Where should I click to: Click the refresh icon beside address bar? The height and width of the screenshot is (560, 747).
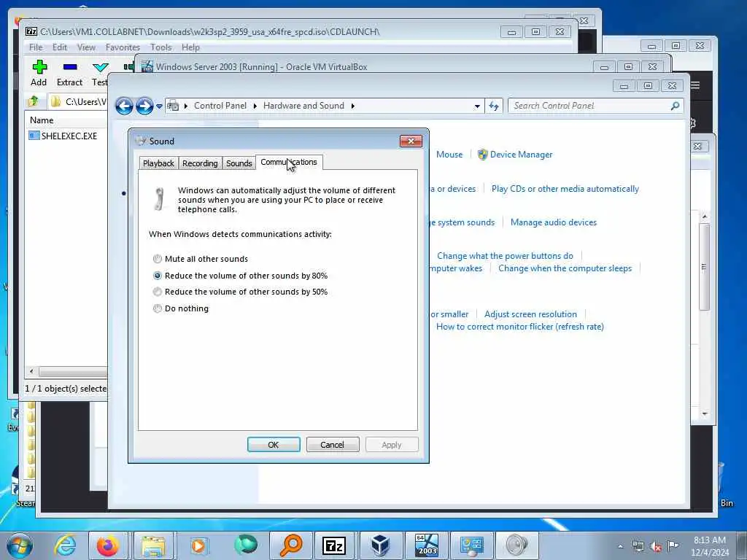pyautogui.click(x=494, y=106)
